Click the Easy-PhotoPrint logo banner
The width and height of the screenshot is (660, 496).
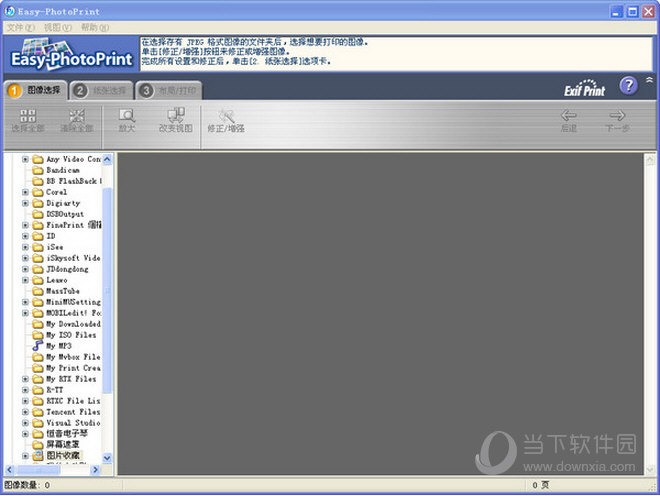(x=71, y=54)
